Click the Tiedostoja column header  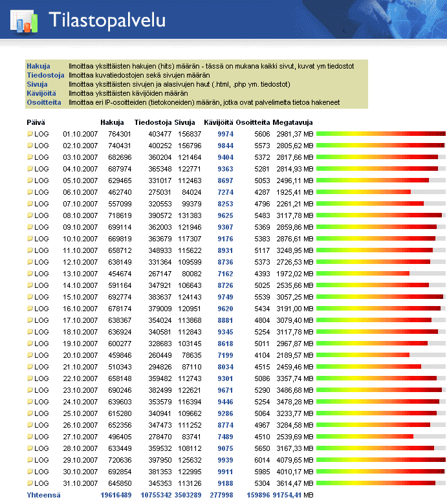click(153, 122)
